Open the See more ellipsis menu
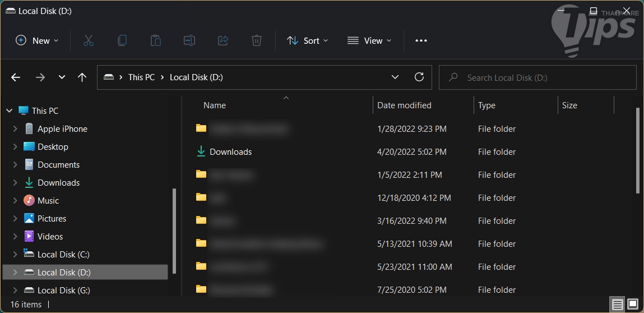 pyautogui.click(x=421, y=40)
